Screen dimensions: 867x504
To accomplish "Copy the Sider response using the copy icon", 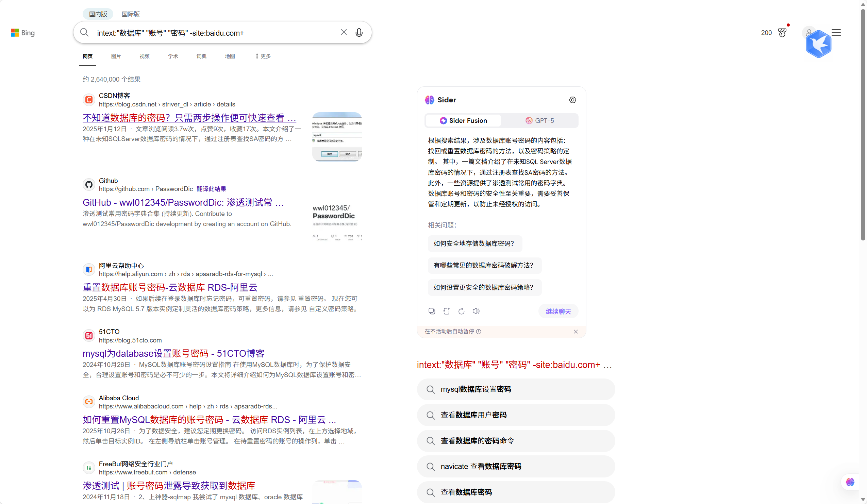I will (x=431, y=310).
